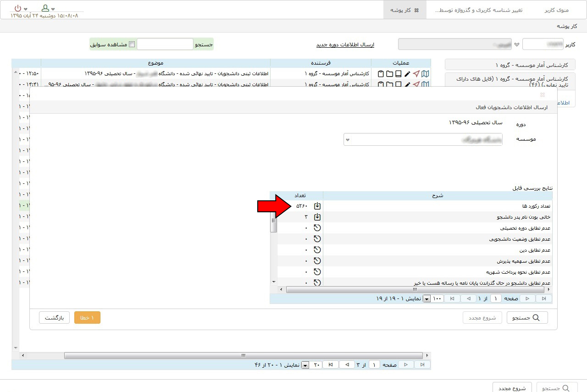Download the تعداد رکورد ها record list
Image resolution: width=587 pixels, height=392 pixels.
tap(317, 206)
